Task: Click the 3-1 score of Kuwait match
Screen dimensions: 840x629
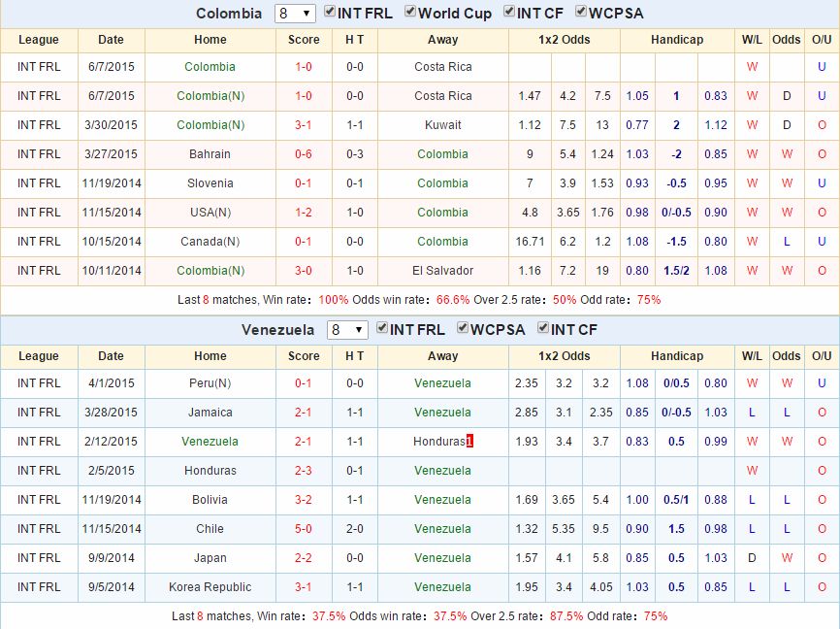Action: pos(304,125)
